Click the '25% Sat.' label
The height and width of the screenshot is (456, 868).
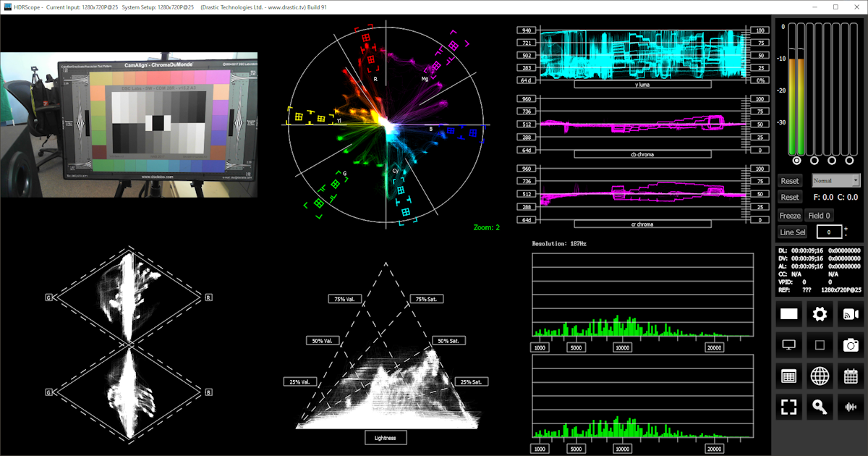click(472, 381)
